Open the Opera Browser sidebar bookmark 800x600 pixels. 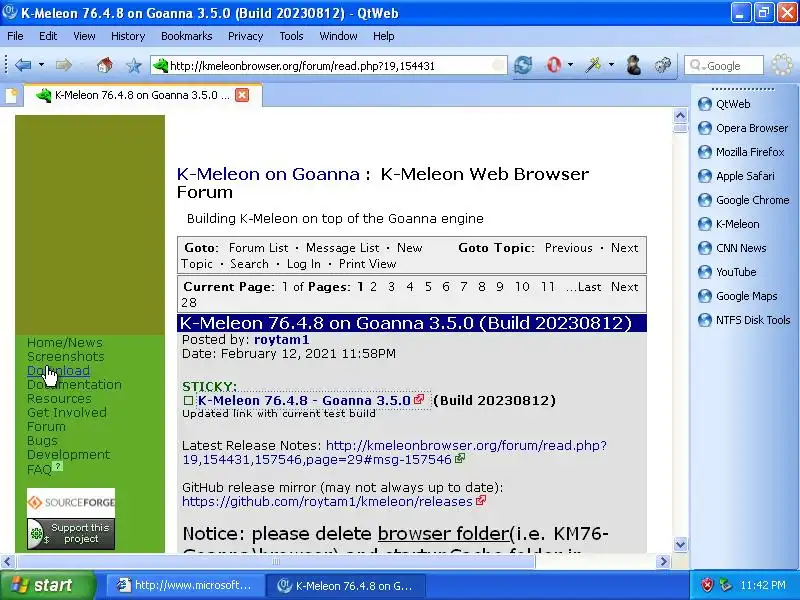pyautogui.click(x=743, y=128)
